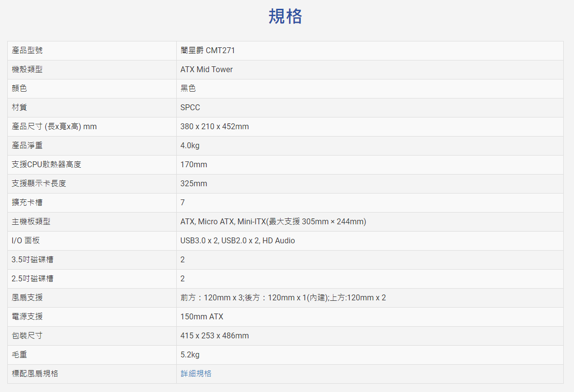Viewport: 574px width, 392px height.
Task: Click USB3.0 x 2, USB2.0 x 2, HD Audio
Action: [238, 241]
